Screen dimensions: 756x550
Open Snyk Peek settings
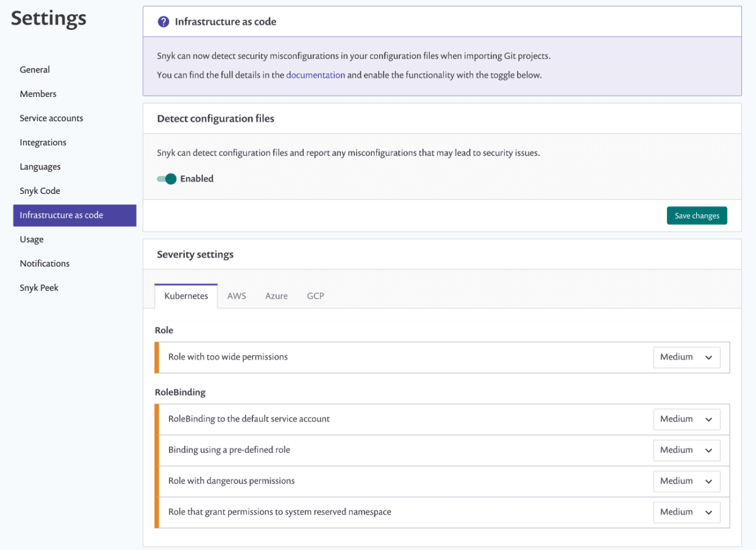[x=39, y=288]
